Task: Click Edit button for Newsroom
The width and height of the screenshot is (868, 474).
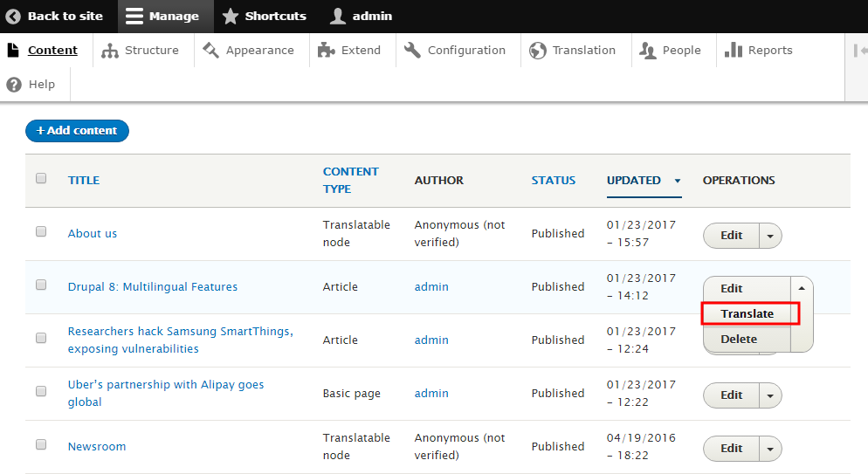Action: (731, 449)
